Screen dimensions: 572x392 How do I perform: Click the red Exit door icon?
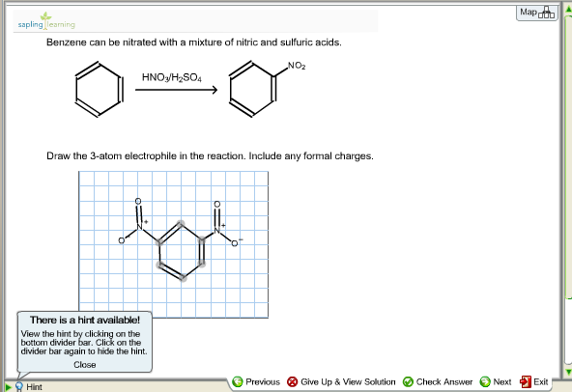[x=526, y=381]
